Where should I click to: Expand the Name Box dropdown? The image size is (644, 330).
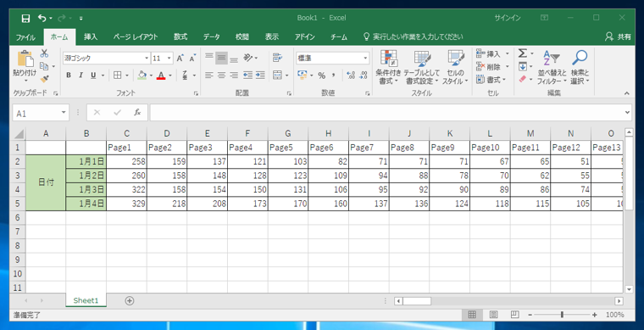[64, 113]
